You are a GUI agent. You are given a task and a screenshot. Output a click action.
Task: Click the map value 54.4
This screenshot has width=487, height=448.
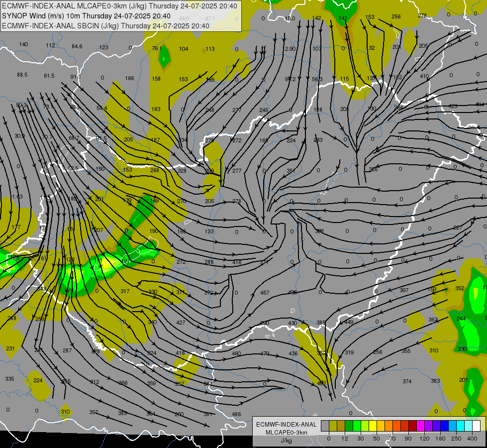pos(102,108)
